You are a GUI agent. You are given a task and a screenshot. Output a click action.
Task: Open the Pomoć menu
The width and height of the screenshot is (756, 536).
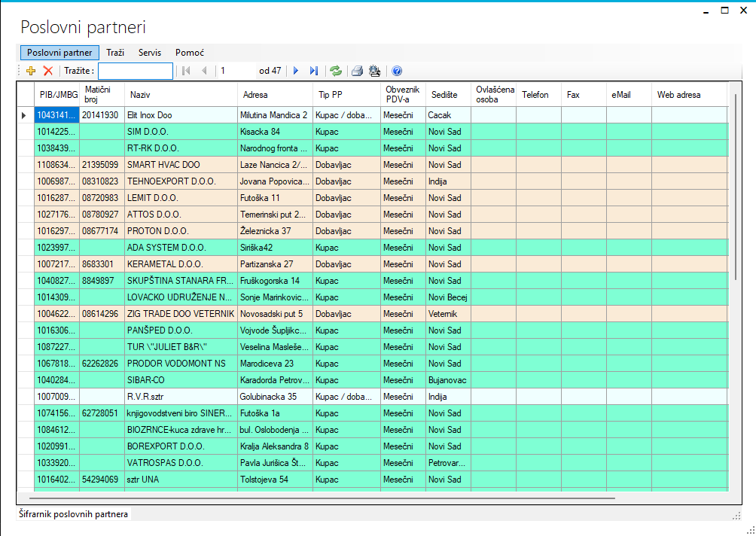click(189, 53)
